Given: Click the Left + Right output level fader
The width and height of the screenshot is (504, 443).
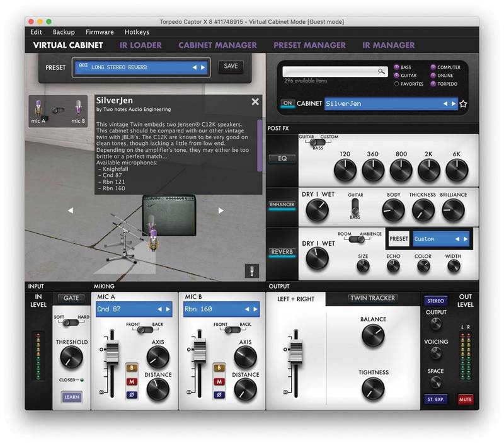Looking at the screenshot, I should tap(294, 351).
